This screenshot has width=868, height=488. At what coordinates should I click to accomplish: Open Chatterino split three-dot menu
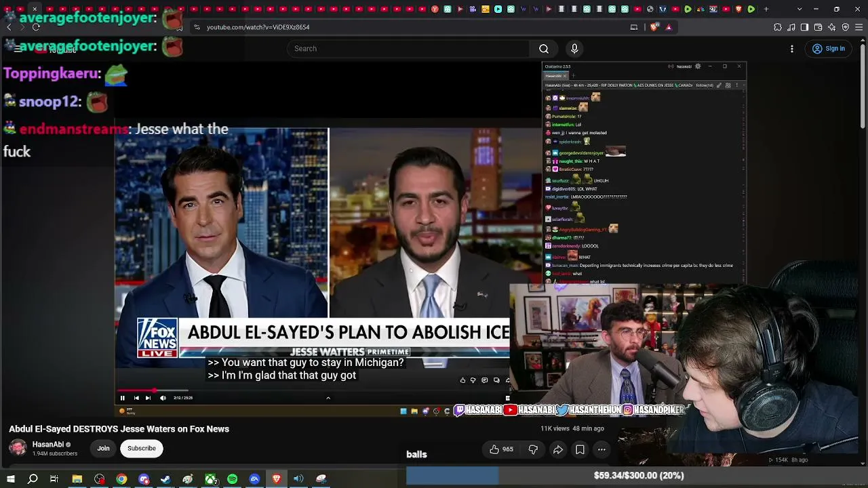coord(736,85)
